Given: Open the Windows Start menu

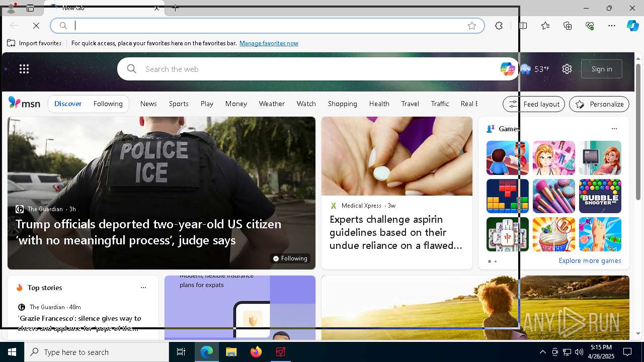Looking at the screenshot, I should pos(12,352).
